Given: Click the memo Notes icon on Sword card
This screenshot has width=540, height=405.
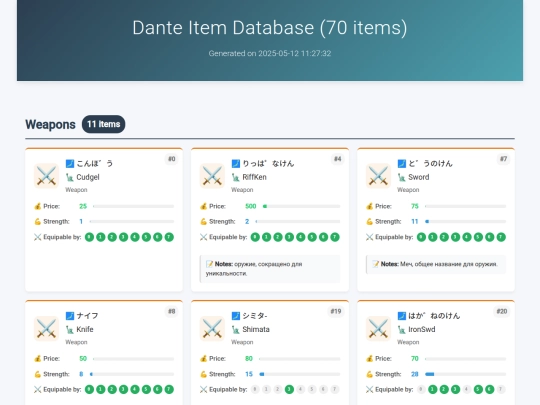Looking at the screenshot, I should pyautogui.click(x=375, y=264).
